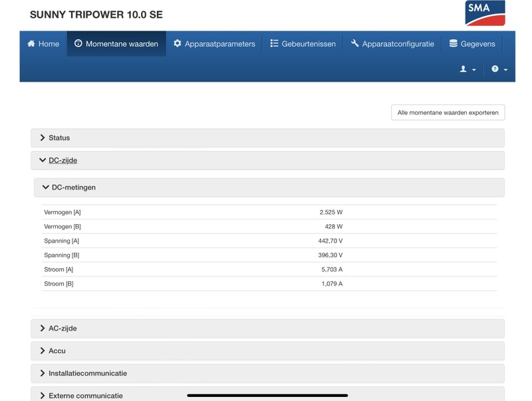
Task: Open the Apparaatparameters tab
Action: [214, 44]
